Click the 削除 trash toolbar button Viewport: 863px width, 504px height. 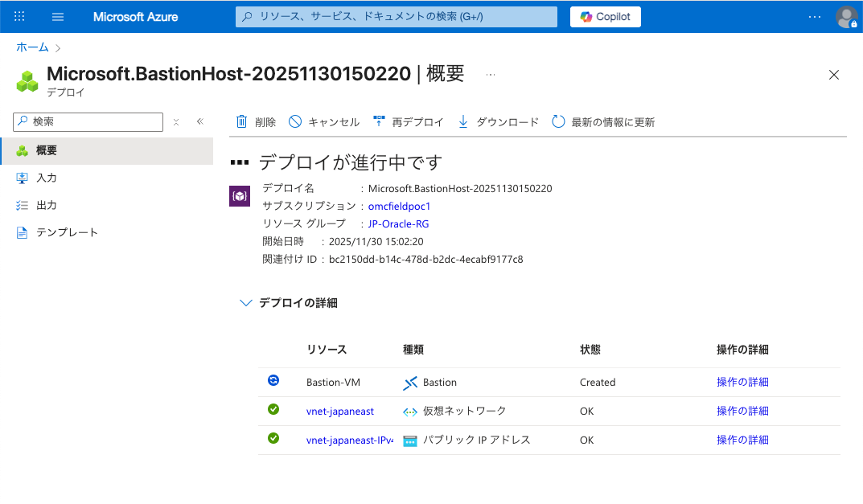coord(256,121)
